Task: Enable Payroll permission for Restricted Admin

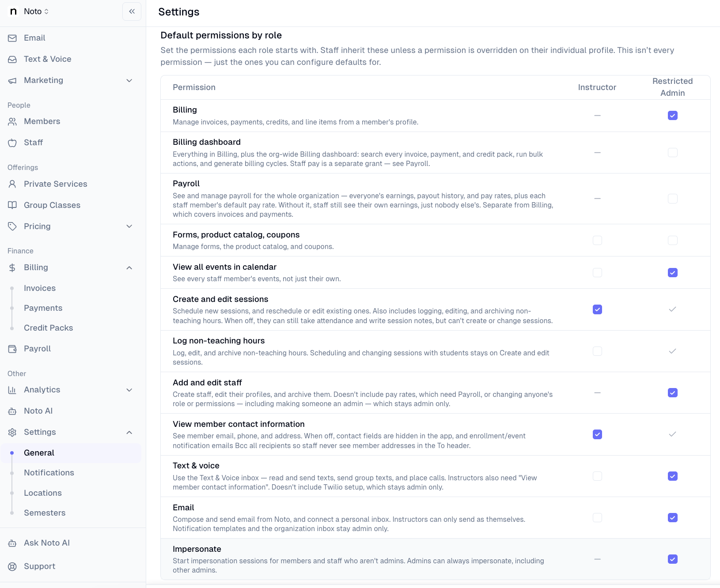Action: 673,199
